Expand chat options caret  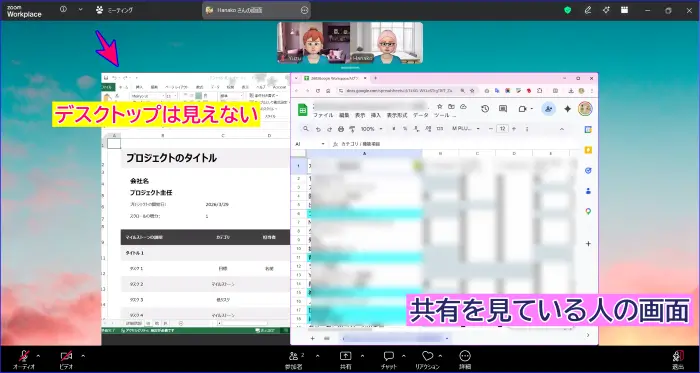tap(404, 356)
